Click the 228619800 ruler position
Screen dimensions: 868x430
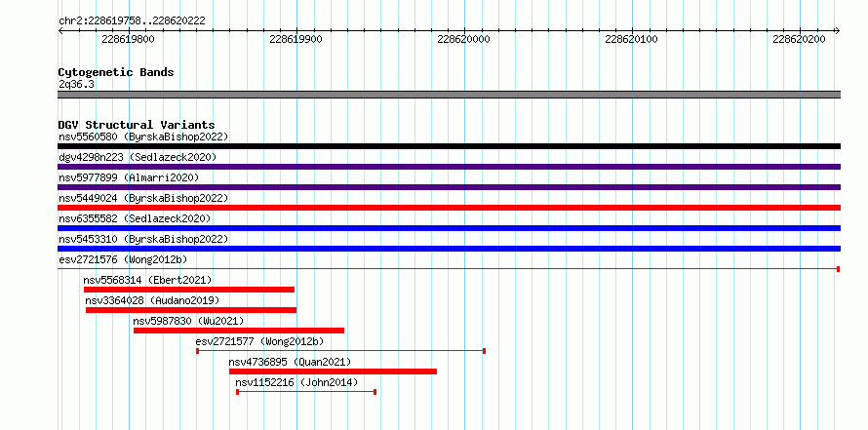tap(129, 39)
